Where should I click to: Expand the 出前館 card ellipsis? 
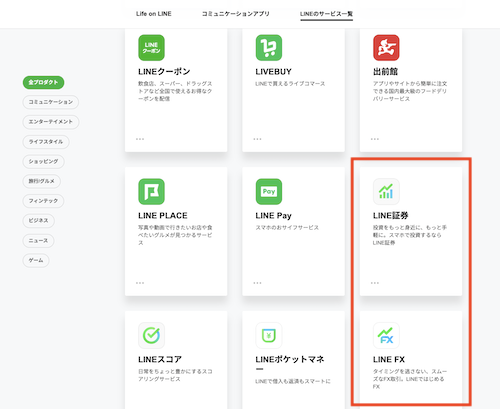(375, 139)
